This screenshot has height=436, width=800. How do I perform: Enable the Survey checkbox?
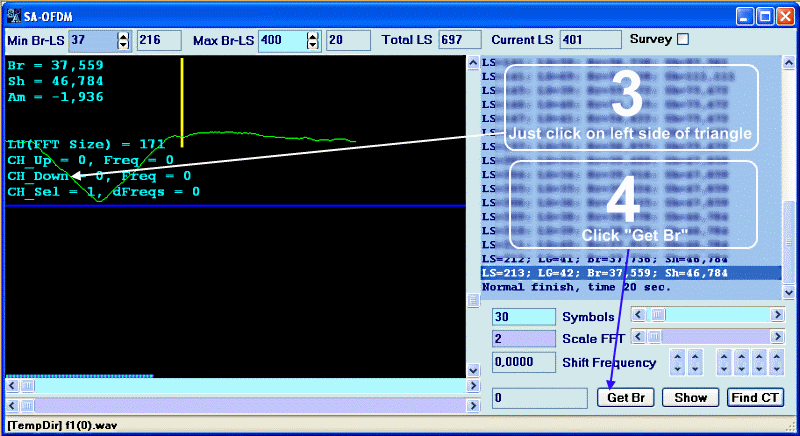coord(684,40)
